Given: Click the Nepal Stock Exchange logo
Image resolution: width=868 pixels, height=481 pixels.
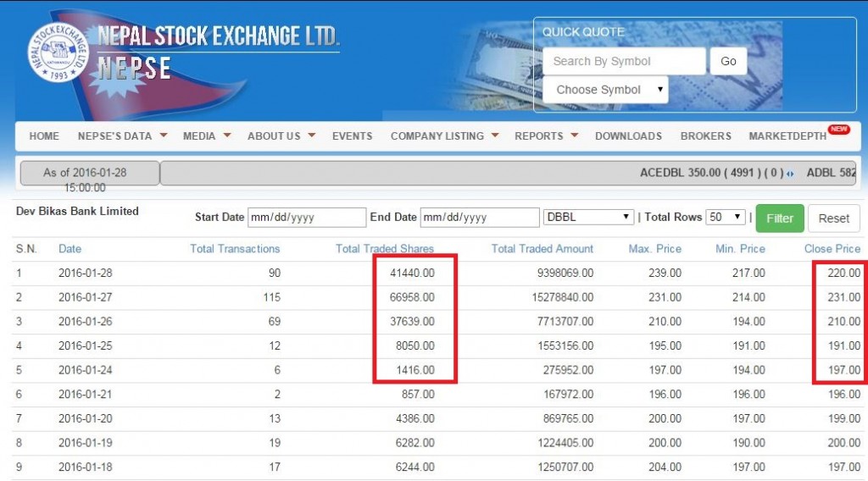Looking at the screenshot, I should pyautogui.click(x=58, y=53).
